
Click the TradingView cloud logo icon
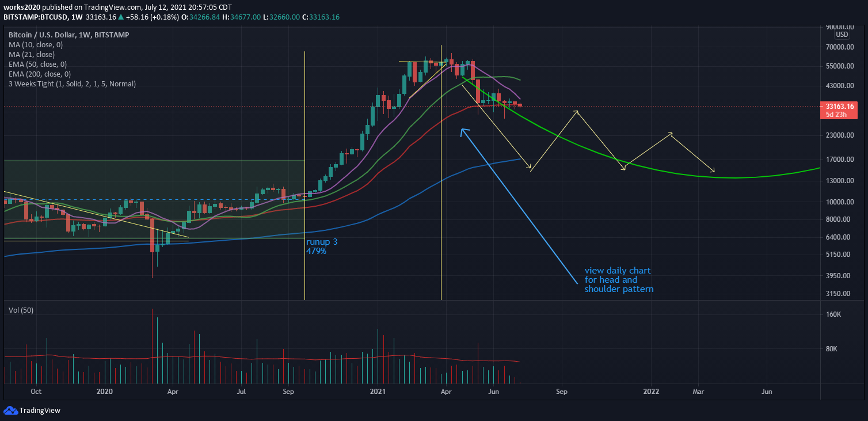pos(10,410)
